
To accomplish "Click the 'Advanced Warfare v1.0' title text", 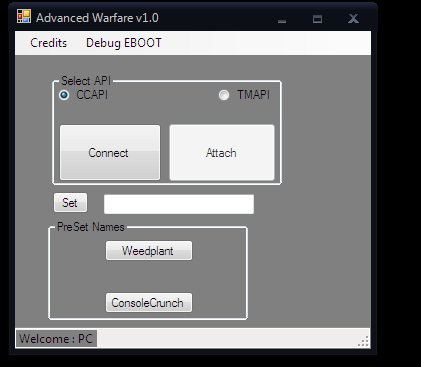I will 97,18.
